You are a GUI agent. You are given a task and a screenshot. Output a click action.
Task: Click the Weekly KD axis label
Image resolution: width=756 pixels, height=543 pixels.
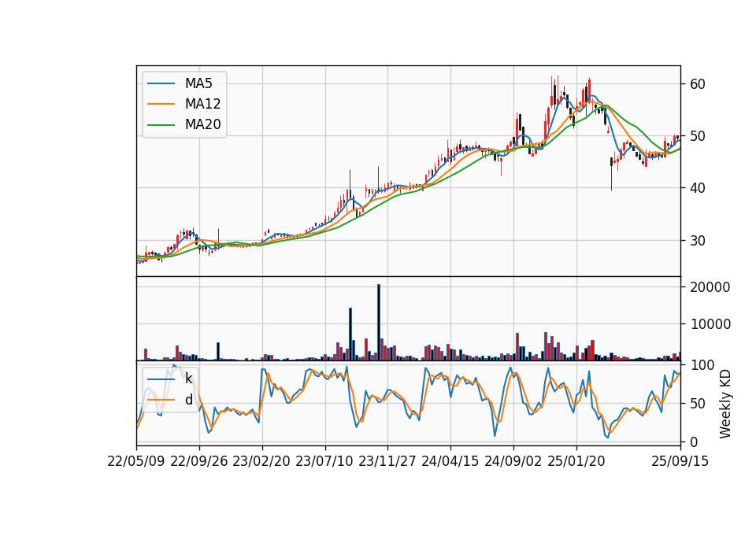[x=725, y=404]
